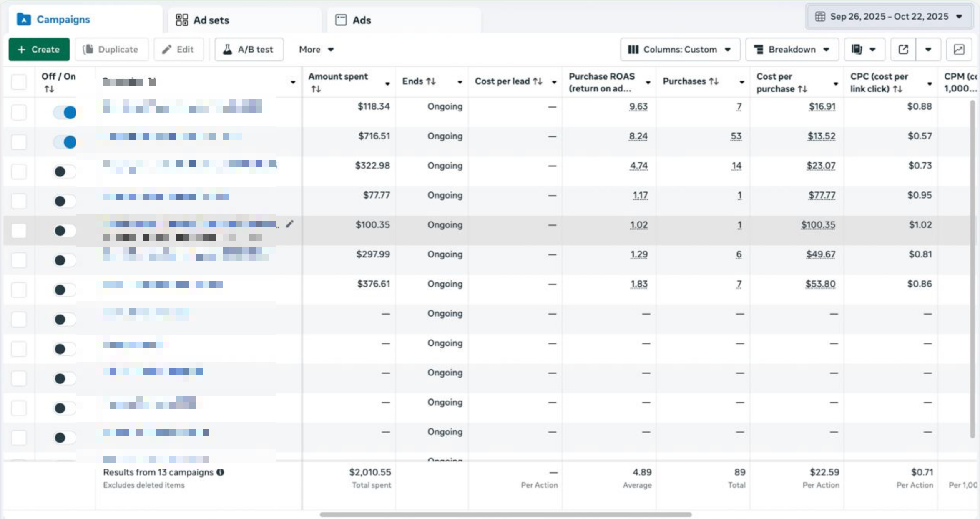This screenshot has height=519, width=980.
Task: Open the Amount spent column dropdown arrow
Action: [x=387, y=84]
